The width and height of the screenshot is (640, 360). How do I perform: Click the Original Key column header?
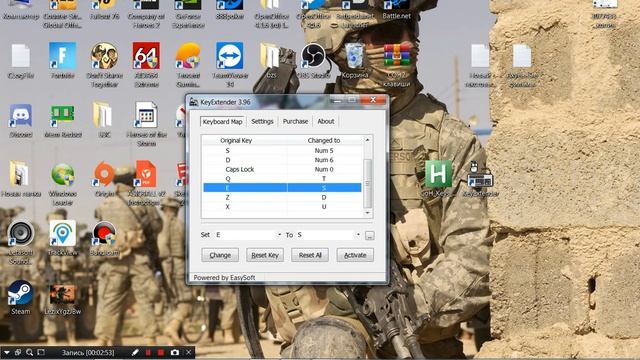coord(244,140)
